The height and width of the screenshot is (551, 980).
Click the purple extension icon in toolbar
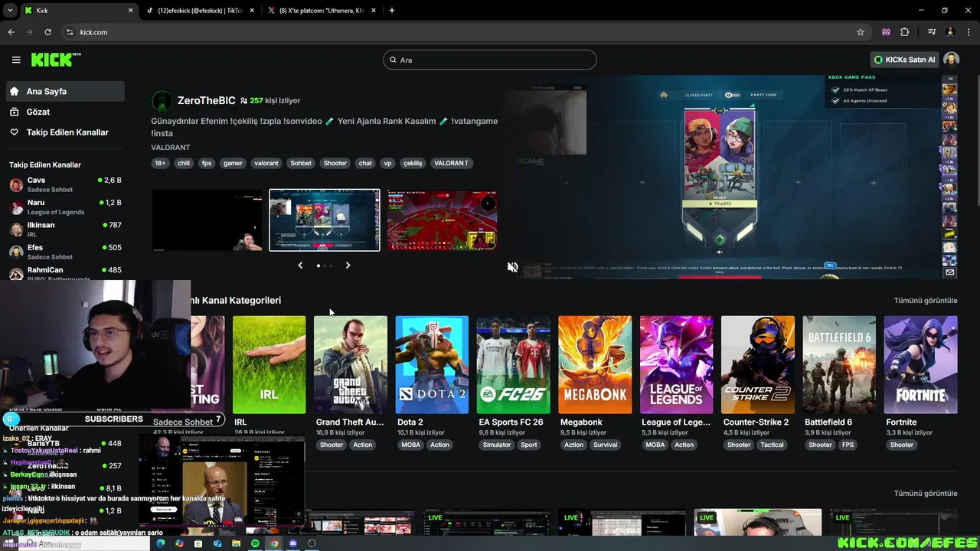886,32
